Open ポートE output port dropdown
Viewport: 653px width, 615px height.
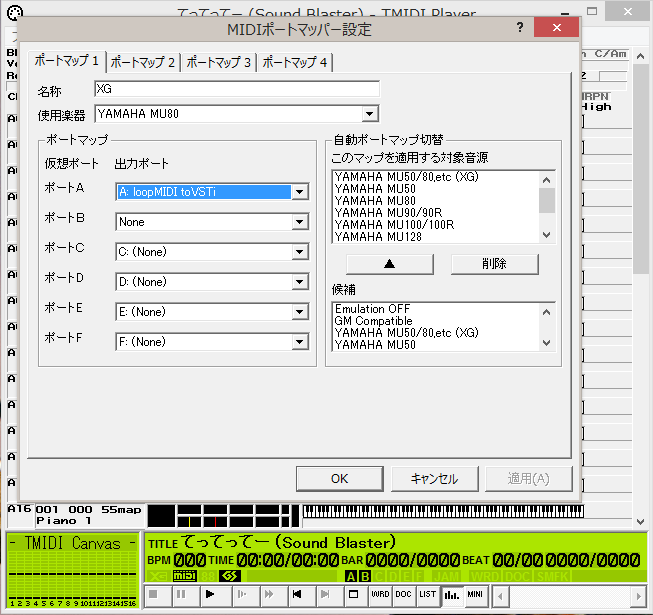click(x=299, y=312)
